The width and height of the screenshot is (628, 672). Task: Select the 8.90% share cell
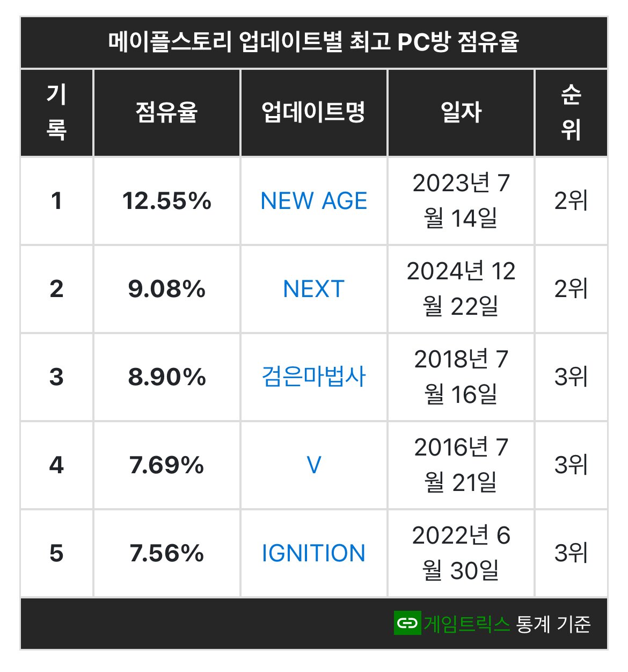[167, 377]
